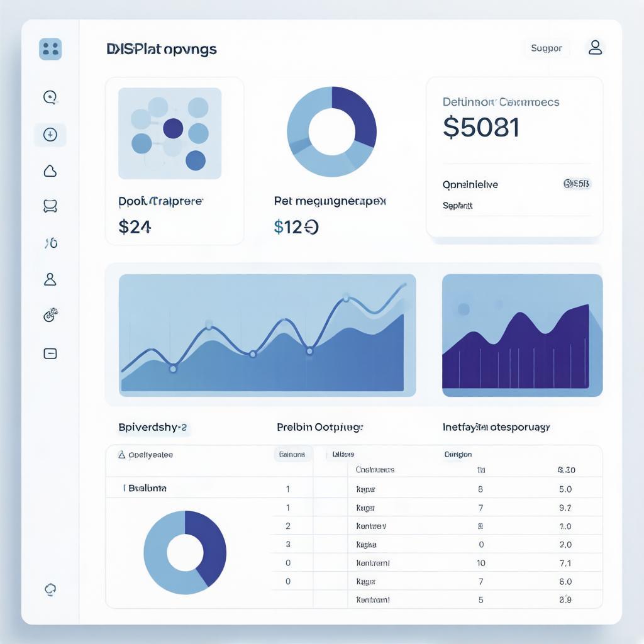Click the tray-shaped icon below the cloud

pos(50,206)
